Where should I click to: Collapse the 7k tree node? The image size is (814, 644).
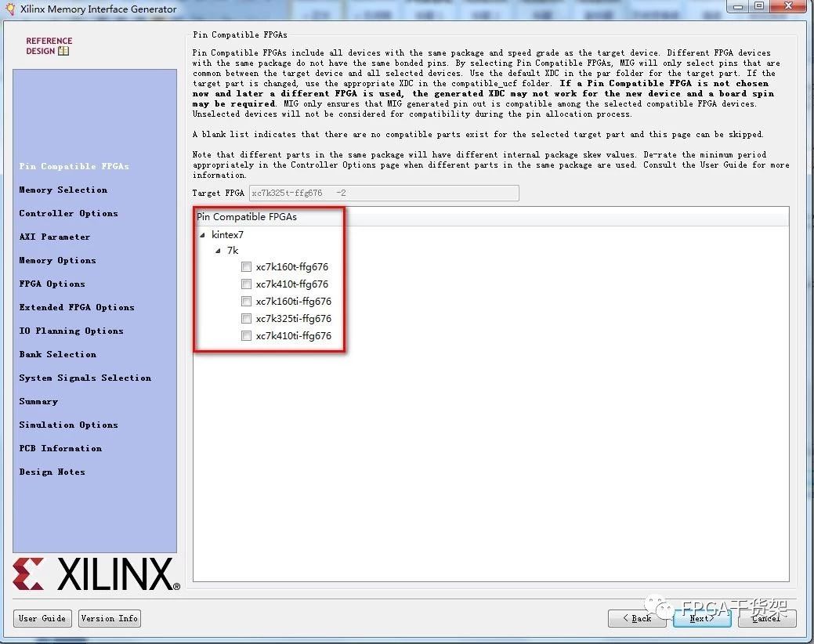pyautogui.click(x=218, y=251)
